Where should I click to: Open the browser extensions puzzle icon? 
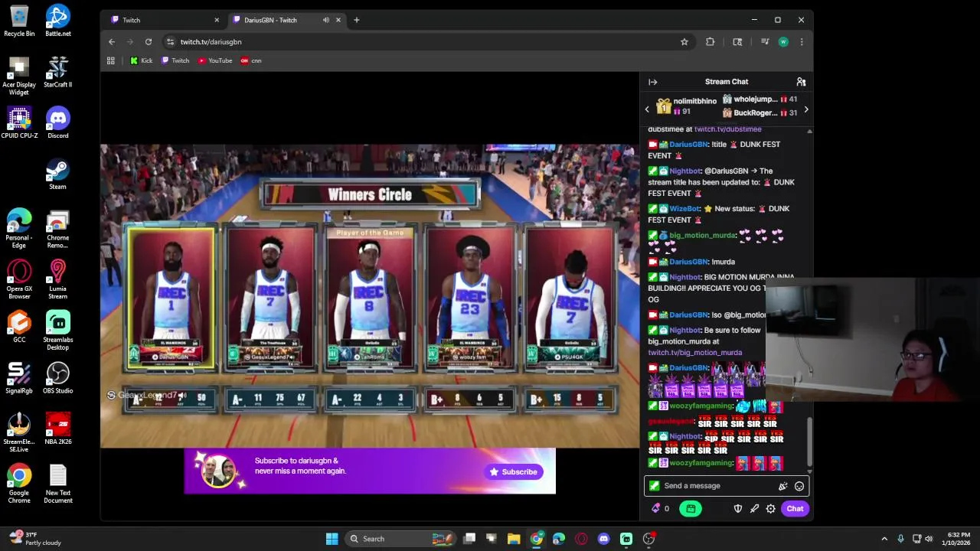(x=710, y=42)
